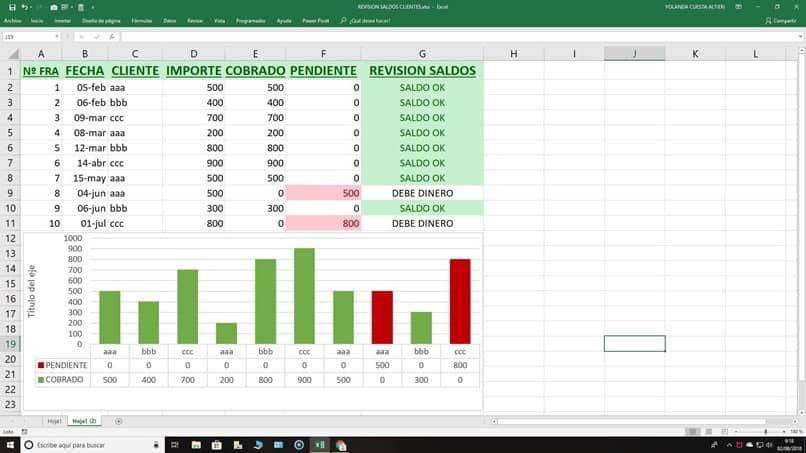Click the Excel icon in the taskbar
The width and height of the screenshot is (806, 453).
(x=320, y=445)
